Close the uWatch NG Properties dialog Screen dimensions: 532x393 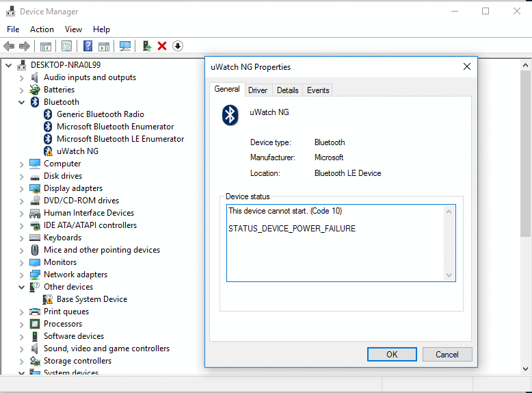467,66
